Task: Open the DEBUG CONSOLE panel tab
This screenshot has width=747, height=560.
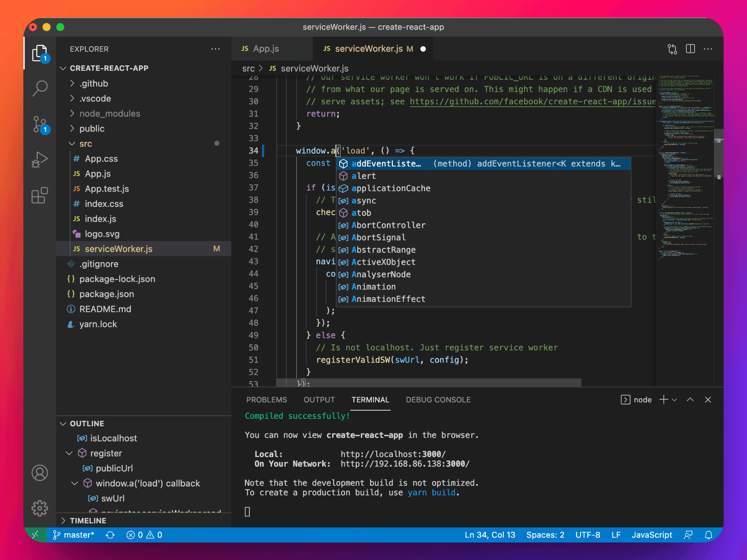Action: (438, 400)
